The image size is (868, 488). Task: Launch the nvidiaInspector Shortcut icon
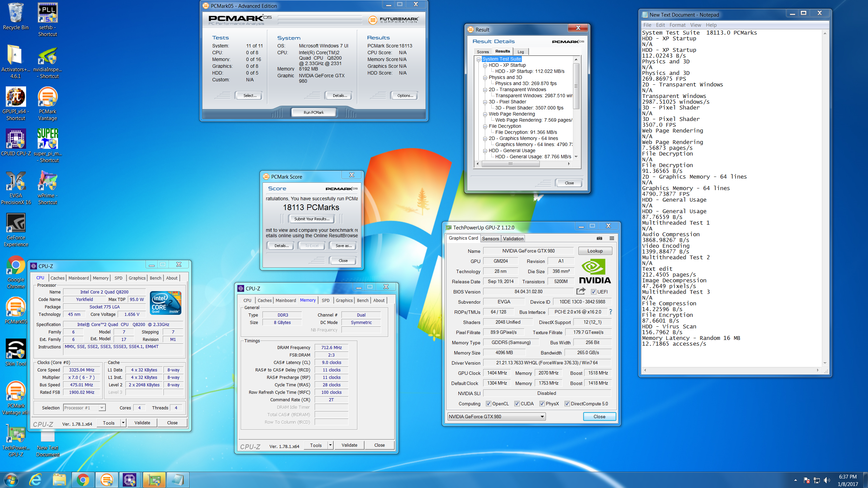click(x=47, y=62)
